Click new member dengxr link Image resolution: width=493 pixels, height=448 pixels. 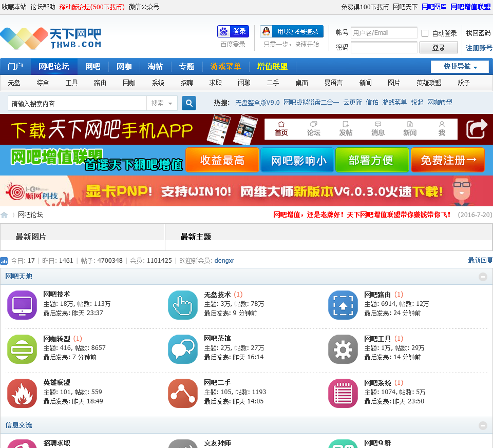(x=224, y=261)
